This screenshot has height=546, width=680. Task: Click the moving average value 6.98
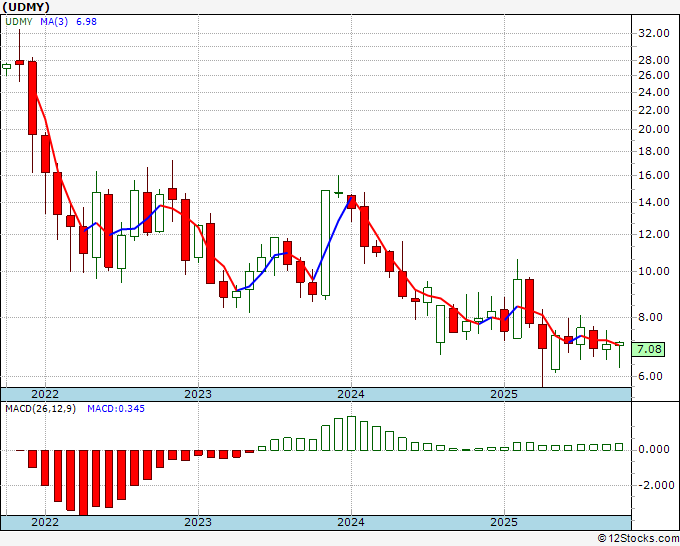click(86, 21)
